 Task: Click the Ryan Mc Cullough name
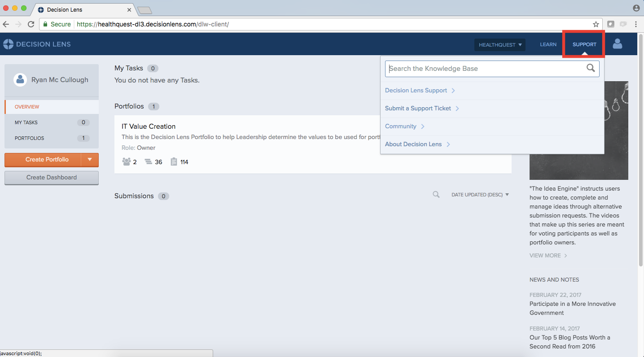pos(60,80)
